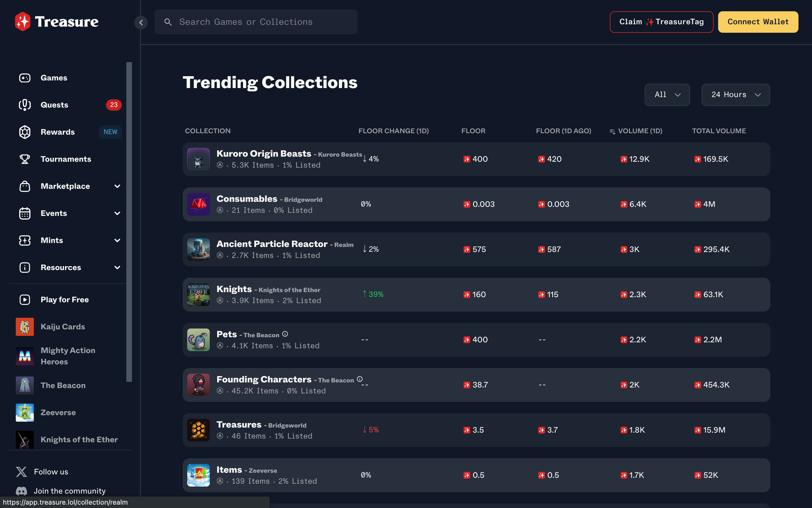This screenshot has width=812, height=508.
Task: Click the Volume (1D) sort icon
Action: tap(612, 132)
